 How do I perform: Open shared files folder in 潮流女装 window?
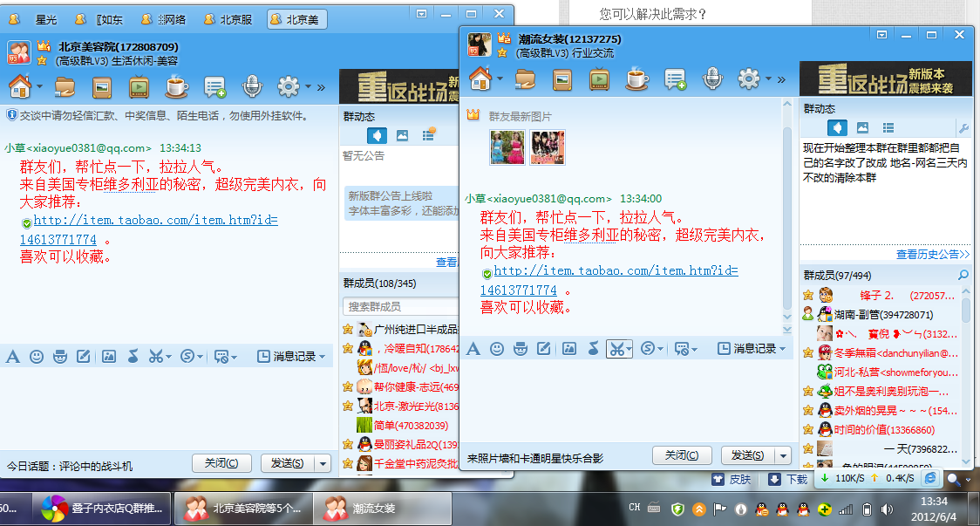click(524, 79)
